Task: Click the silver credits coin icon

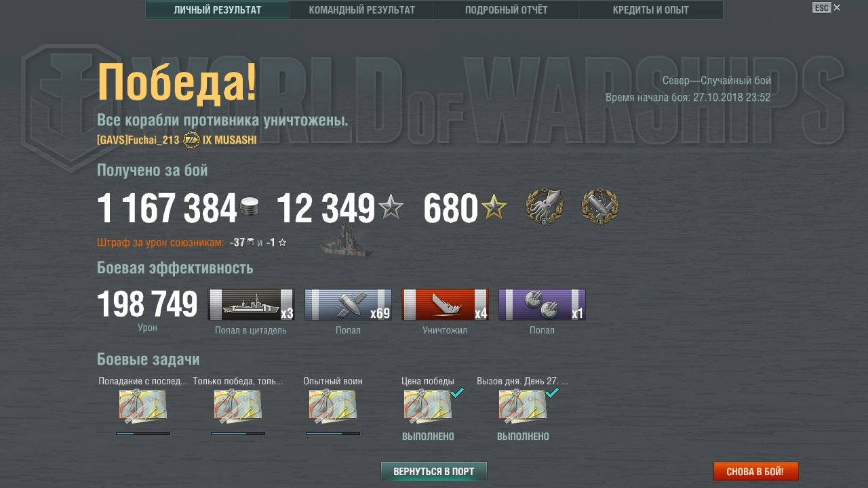Action: 250,207
